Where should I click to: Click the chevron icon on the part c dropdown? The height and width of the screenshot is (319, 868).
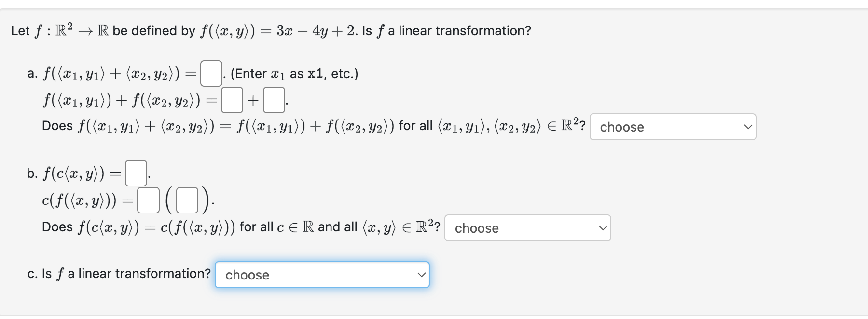point(421,275)
